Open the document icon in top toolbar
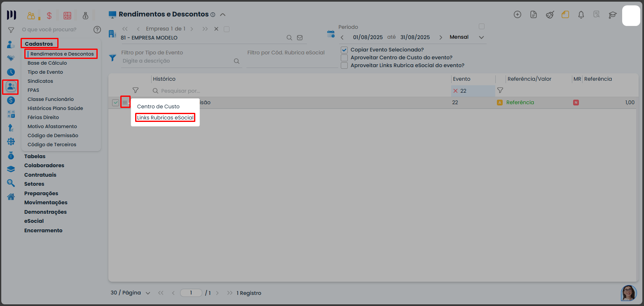 534,14
